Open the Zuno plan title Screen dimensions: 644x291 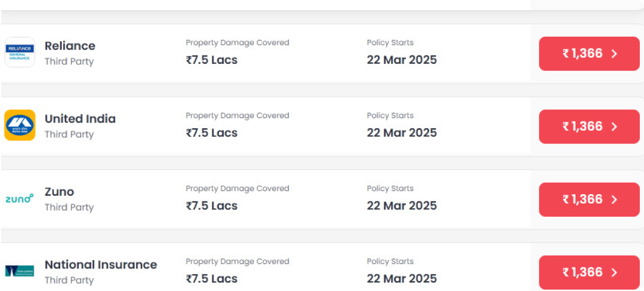(x=60, y=192)
